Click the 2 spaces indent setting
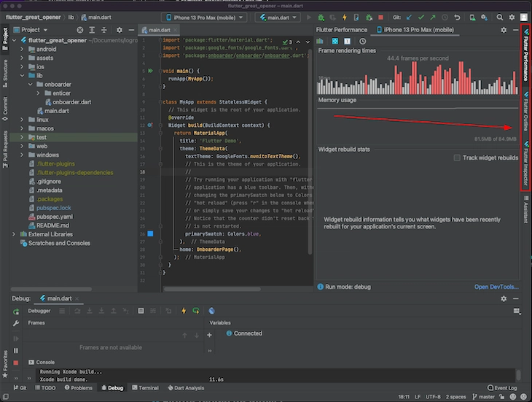Viewport: 532px width, 402px height. click(x=455, y=397)
